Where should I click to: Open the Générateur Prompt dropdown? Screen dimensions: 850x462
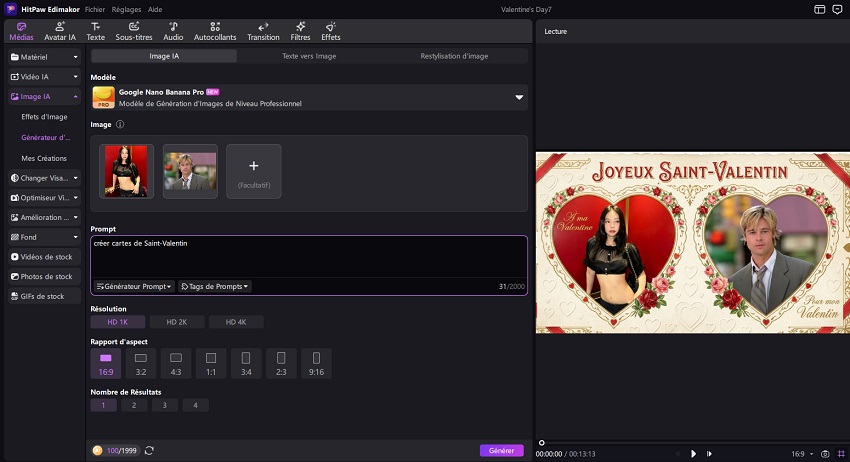pos(134,286)
